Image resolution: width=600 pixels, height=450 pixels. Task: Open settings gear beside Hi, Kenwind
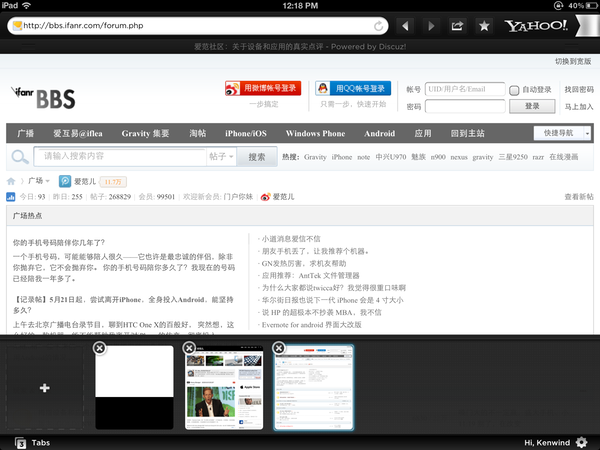(582, 442)
